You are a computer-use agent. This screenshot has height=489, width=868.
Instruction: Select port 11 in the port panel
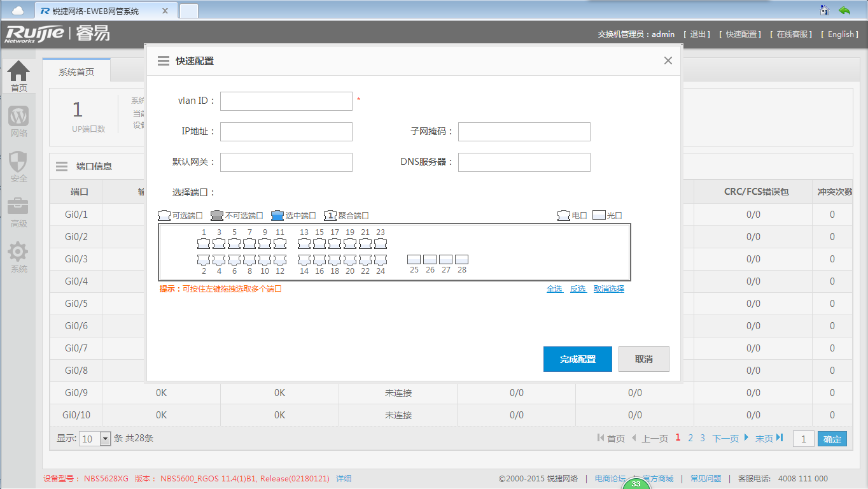tap(280, 244)
